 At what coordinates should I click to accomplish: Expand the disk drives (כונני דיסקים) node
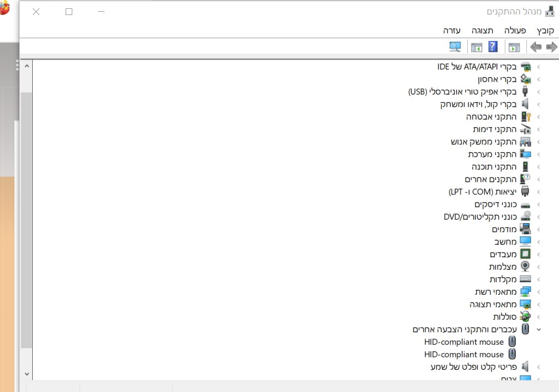click(x=538, y=205)
